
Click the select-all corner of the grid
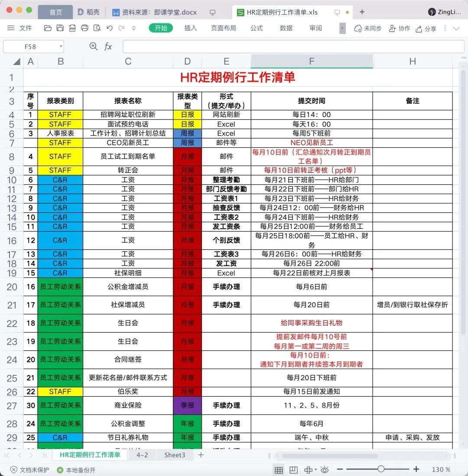16,62
